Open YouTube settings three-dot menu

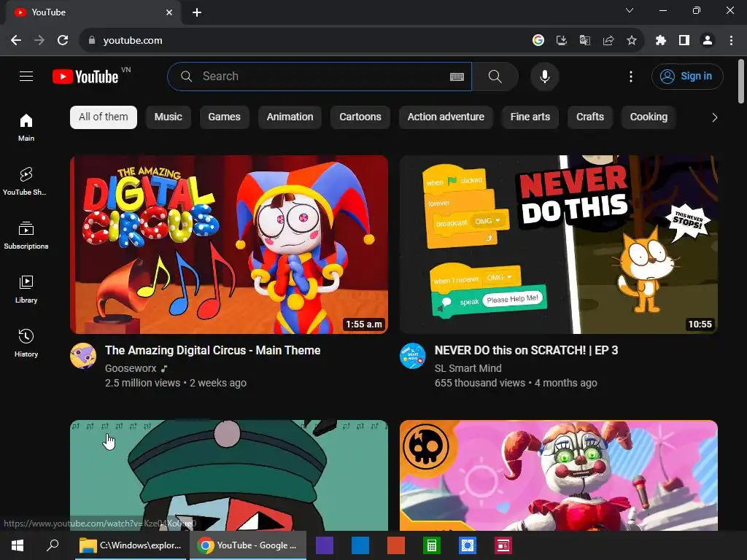[631, 76]
